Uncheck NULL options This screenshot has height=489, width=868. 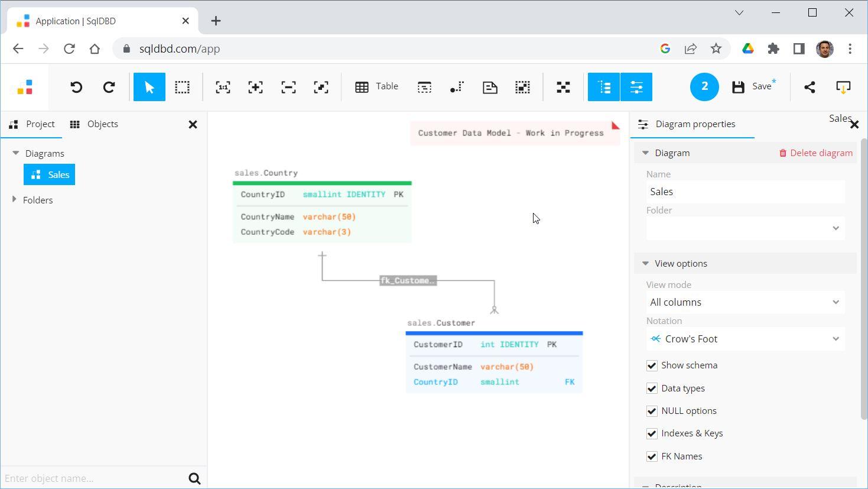[x=652, y=411]
